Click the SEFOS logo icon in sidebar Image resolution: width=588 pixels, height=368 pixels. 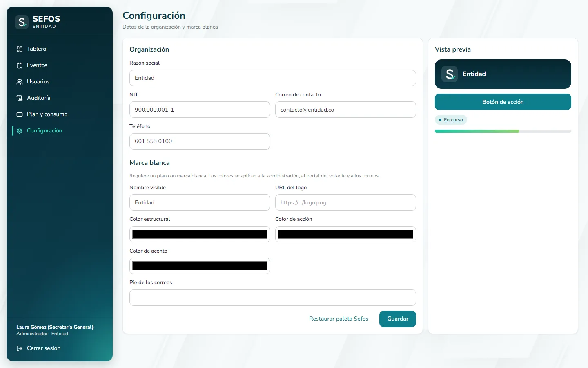pos(22,22)
